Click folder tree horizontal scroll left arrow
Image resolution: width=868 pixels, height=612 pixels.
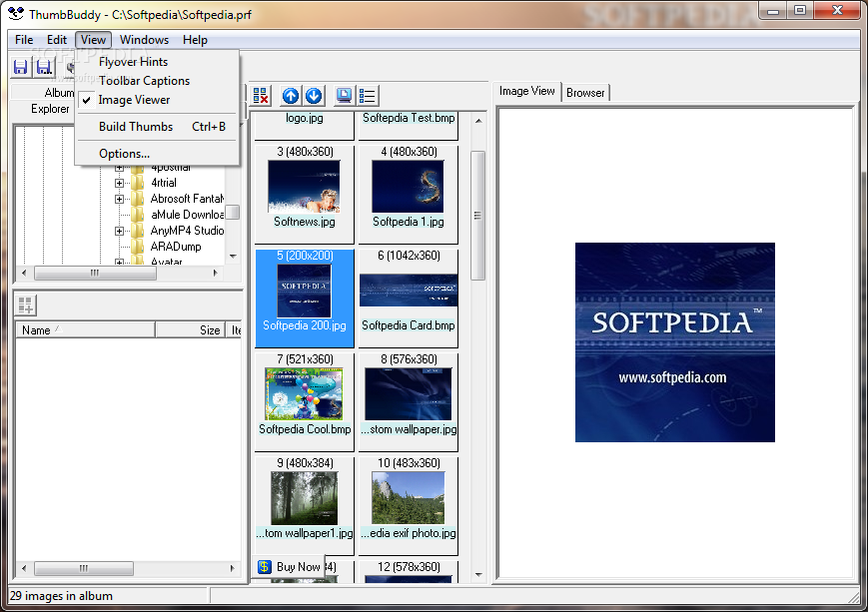coord(24,273)
